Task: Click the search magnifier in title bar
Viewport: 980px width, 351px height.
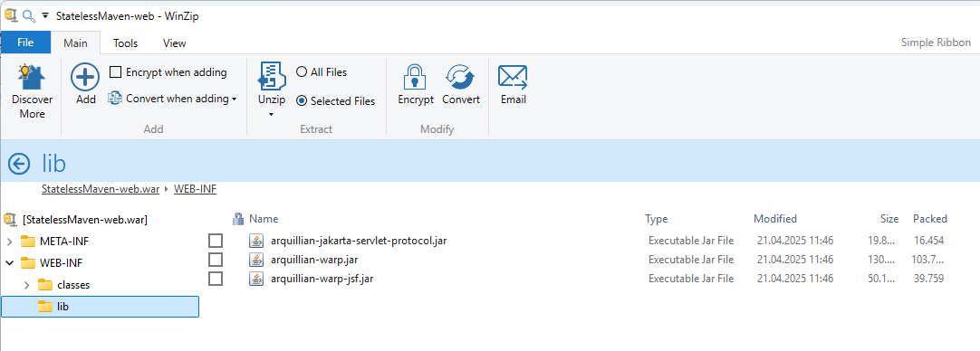Action: [29, 15]
